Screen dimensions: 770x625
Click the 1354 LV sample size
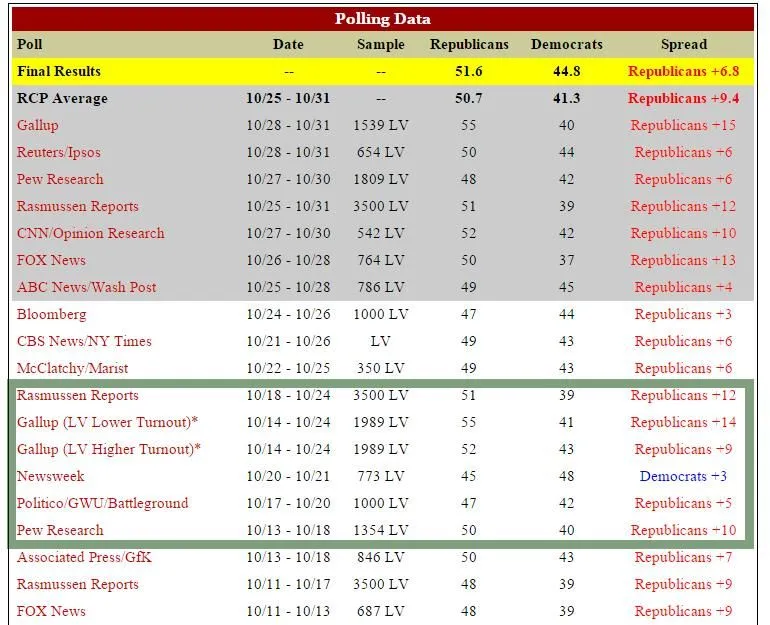(381, 530)
